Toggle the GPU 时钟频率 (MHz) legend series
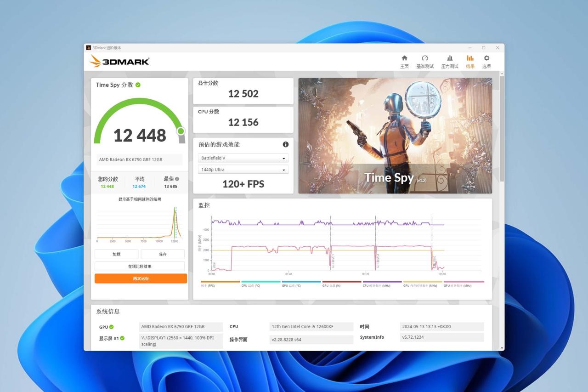Screen dimensions: 588x392 464,284
